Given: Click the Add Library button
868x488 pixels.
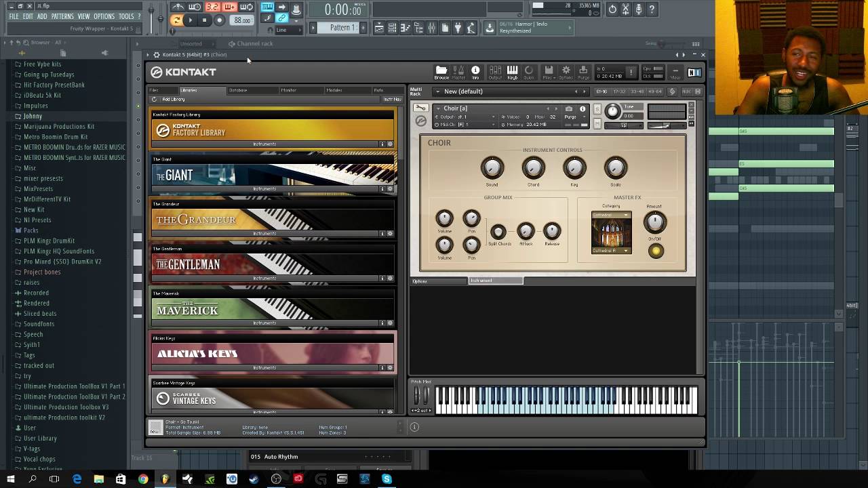Looking at the screenshot, I should pos(174,100).
